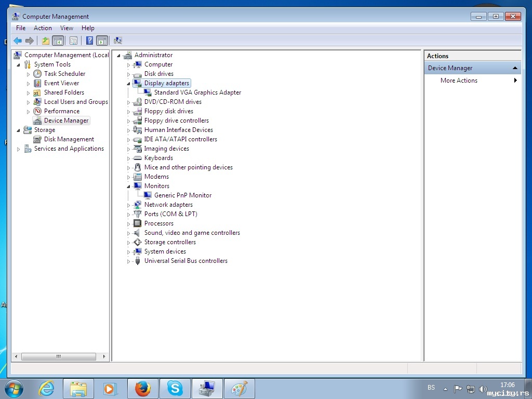Image resolution: width=532 pixels, height=399 pixels.
Task: Click the Up one level folder icon
Action: 46,41
